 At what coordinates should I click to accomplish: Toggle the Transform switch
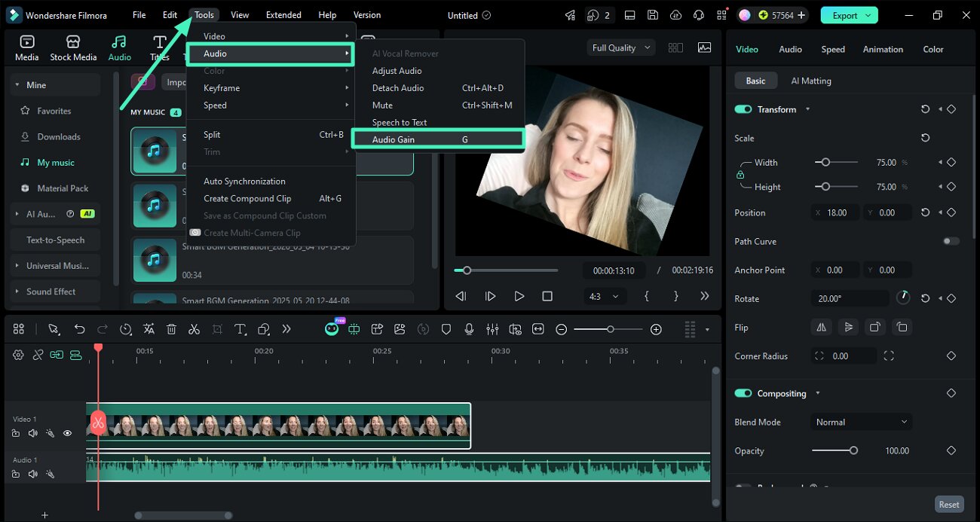point(743,109)
